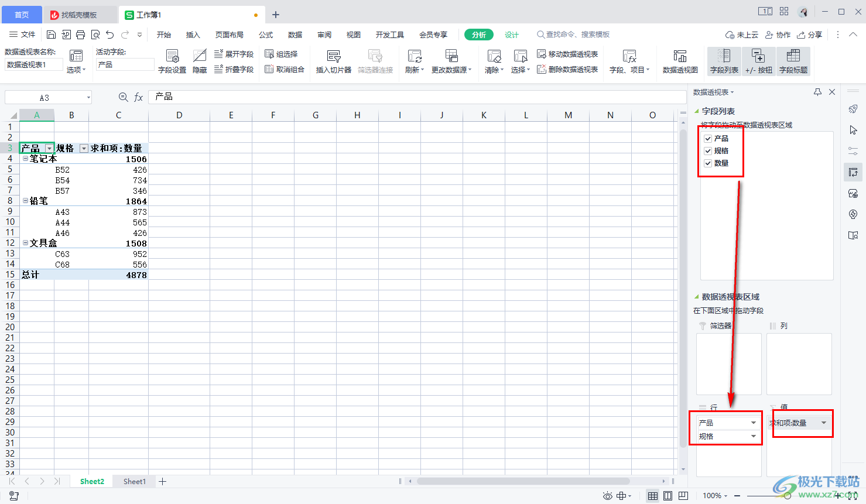Open the 选择 select dropdown

521,70
